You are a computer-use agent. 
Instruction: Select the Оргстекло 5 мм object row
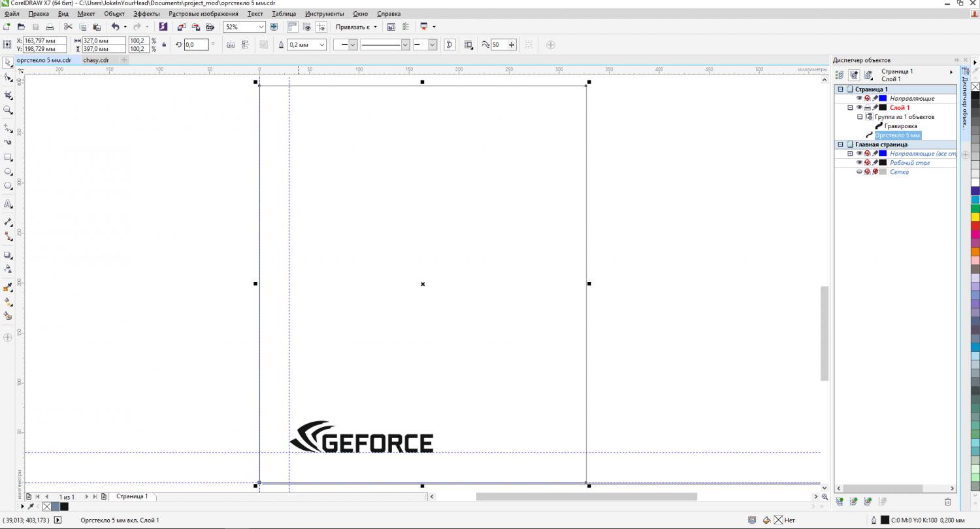[898, 135]
